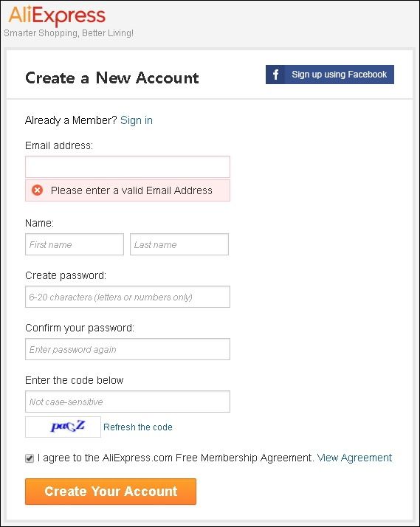This screenshot has height=527, width=420.
Task: Click the captcha code input field
Action: (128, 402)
